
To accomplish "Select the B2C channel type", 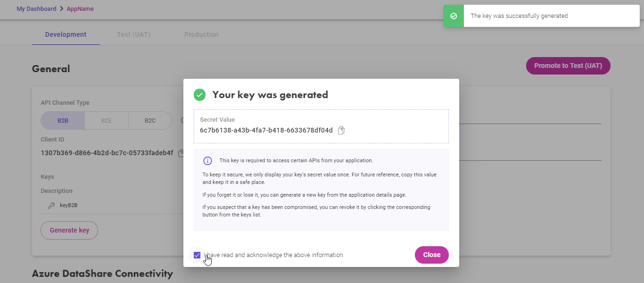I will point(150,121).
